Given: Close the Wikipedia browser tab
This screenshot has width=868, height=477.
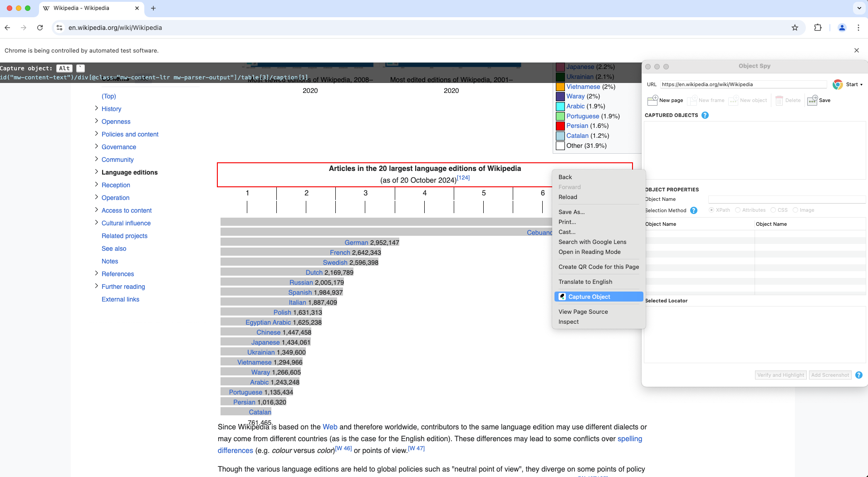Looking at the screenshot, I should pos(137,8).
